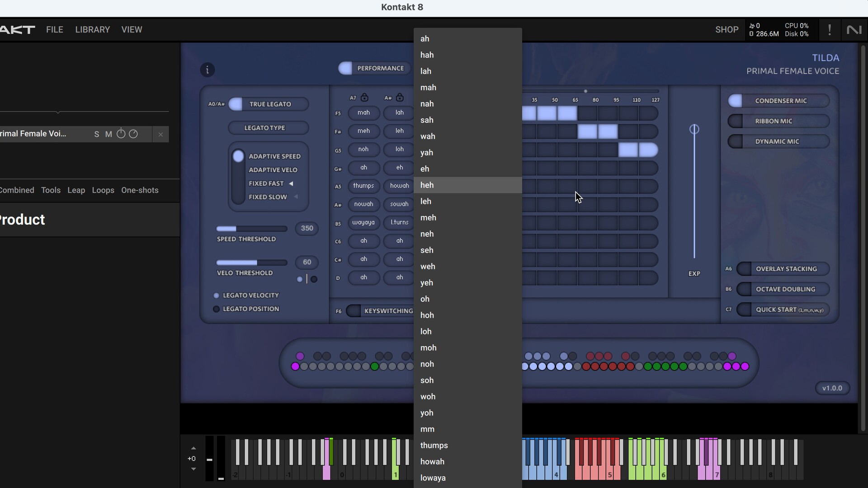Switch to the Leap tab

(x=76, y=190)
